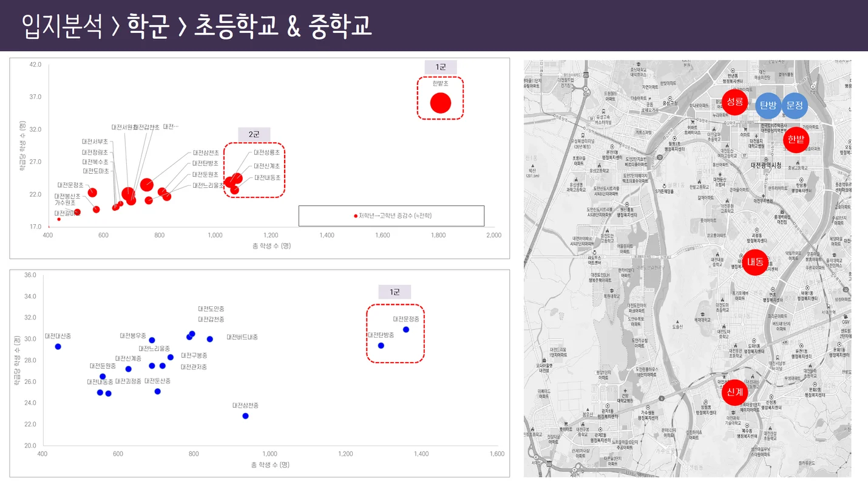The height and width of the screenshot is (486, 868).
Task: Select the 대전정림초 label
Action: click(95, 152)
